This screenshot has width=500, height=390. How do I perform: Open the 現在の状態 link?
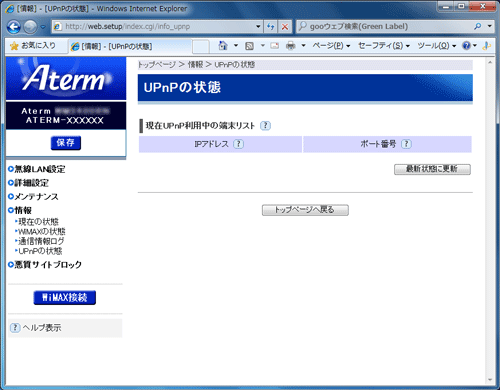pyautogui.click(x=38, y=222)
